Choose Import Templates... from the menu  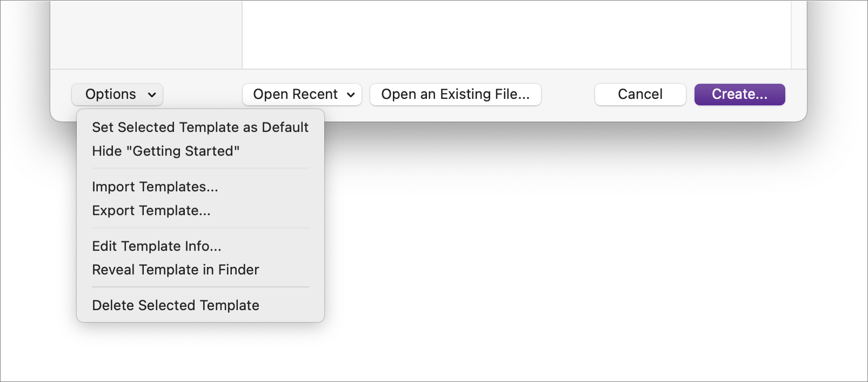pyautogui.click(x=155, y=186)
